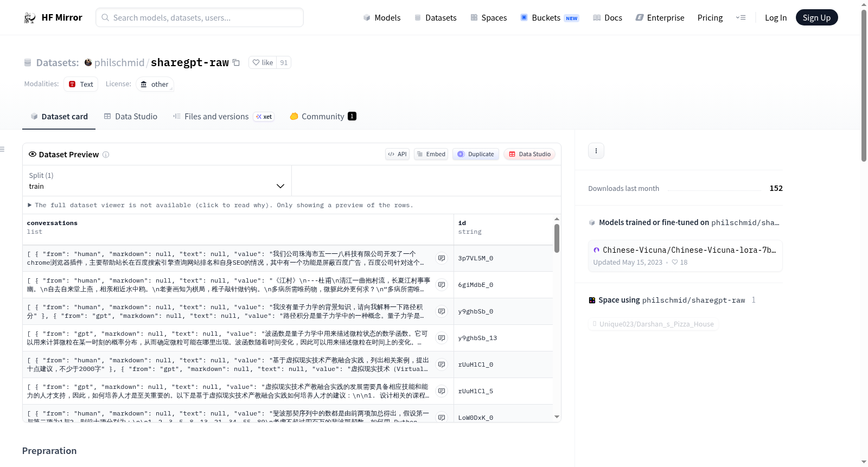Screen dimensions: 868x467
Task: Switch to the Community tab
Action: tap(323, 116)
